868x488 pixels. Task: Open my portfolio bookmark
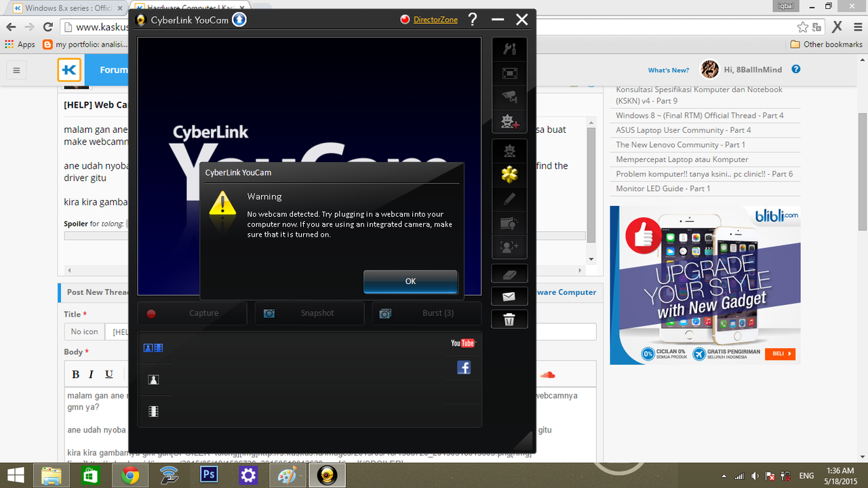pos(85,45)
